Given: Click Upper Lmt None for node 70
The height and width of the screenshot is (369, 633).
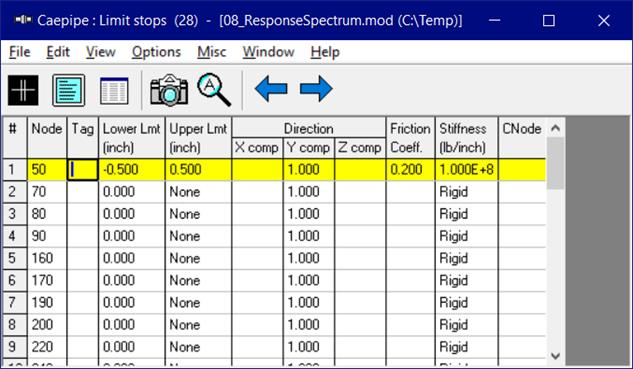Looking at the screenshot, I should 198,192.
